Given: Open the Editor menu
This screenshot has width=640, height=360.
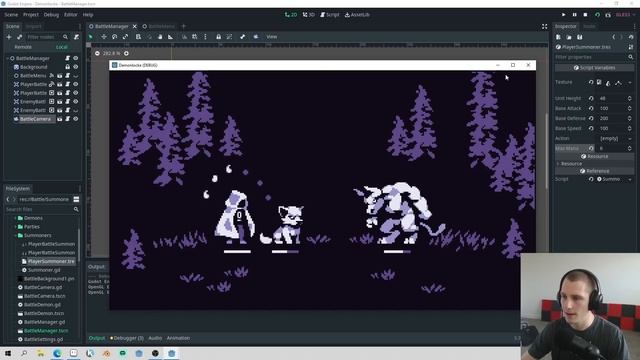Looking at the screenshot, I should [71, 15].
